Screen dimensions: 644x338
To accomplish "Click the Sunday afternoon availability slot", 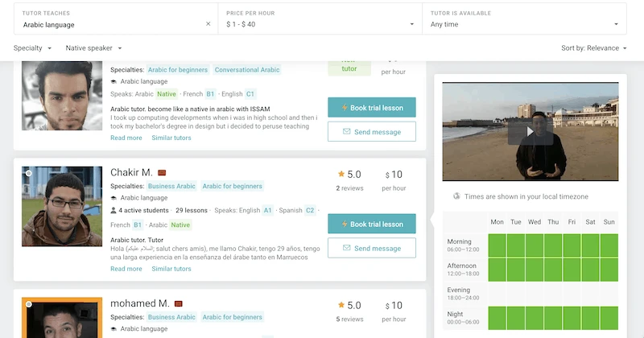I will click(609, 270).
